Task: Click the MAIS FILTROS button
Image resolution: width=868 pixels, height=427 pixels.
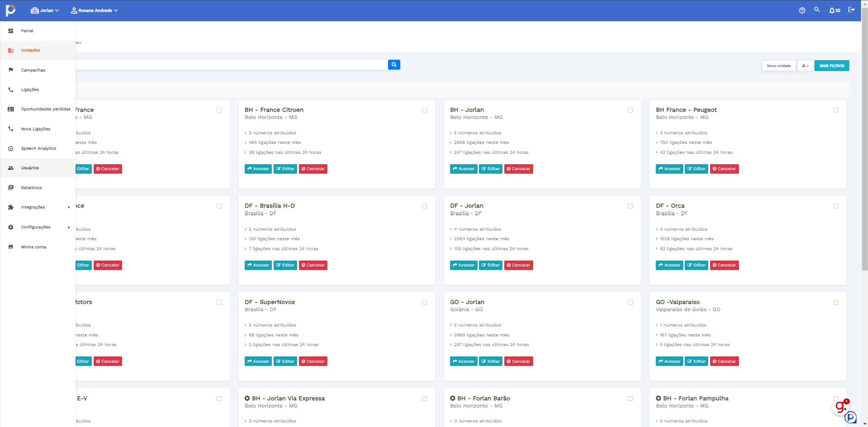Action: click(832, 66)
